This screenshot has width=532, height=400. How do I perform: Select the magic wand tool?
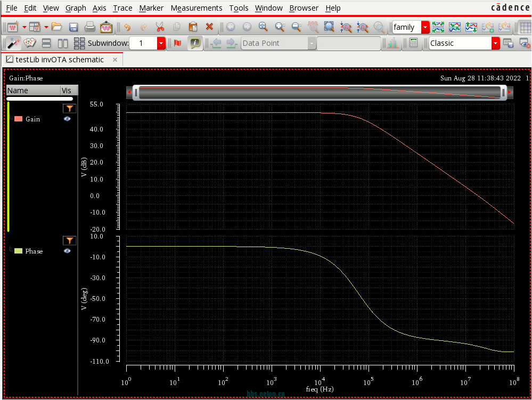click(x=13, y=43)
